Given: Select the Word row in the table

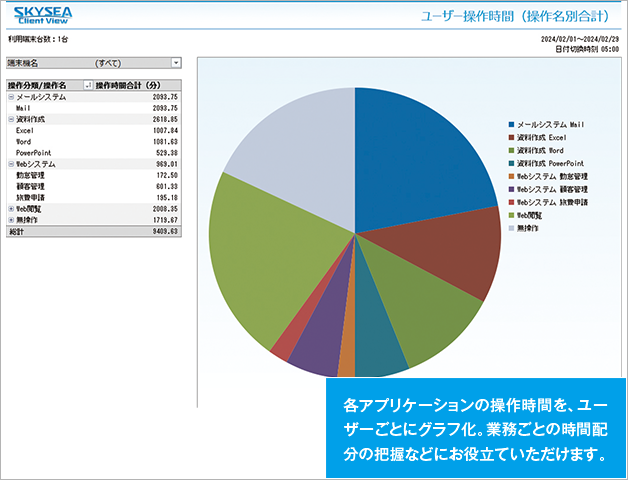Looking at the screenshot, I should [94, 142].
